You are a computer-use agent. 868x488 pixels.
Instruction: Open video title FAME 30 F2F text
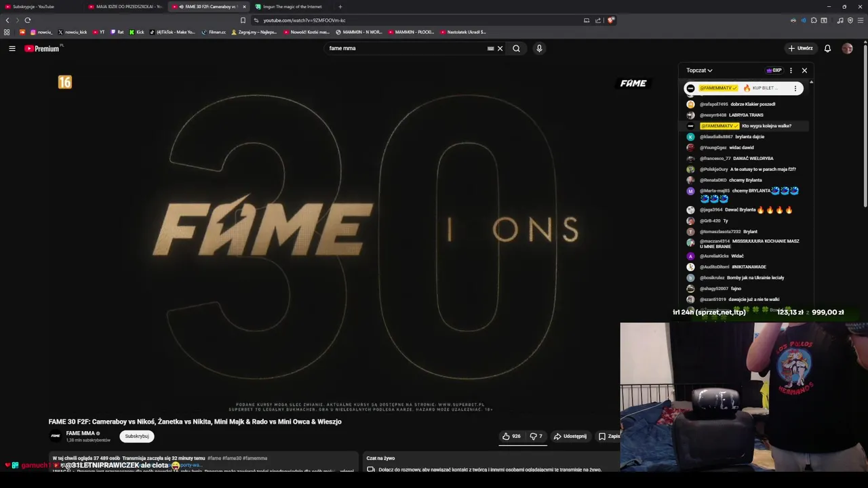(195, 422)
